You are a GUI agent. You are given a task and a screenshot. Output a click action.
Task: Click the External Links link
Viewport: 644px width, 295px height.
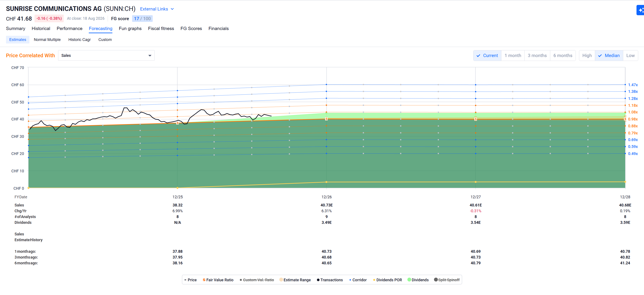tap(154, 9)
